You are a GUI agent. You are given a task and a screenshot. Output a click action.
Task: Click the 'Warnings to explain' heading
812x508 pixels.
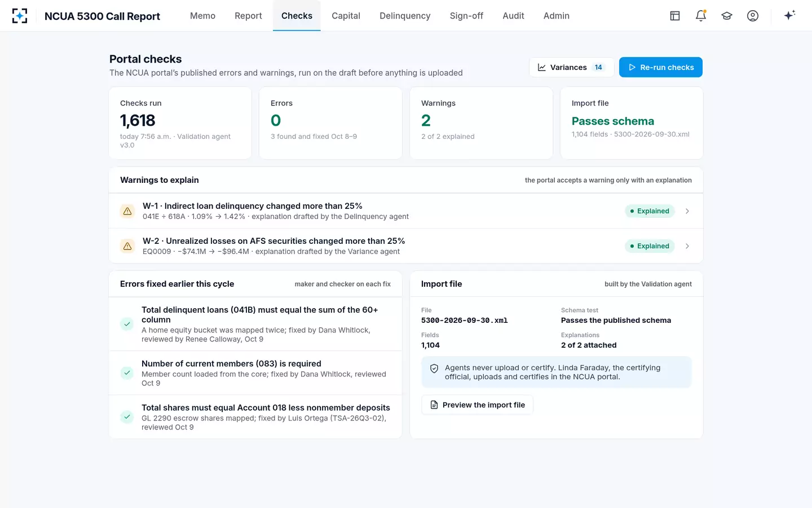tap(160, 180)
